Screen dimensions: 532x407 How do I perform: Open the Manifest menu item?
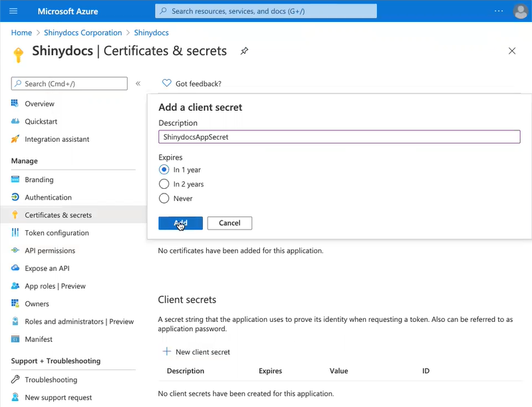point(39,339)
